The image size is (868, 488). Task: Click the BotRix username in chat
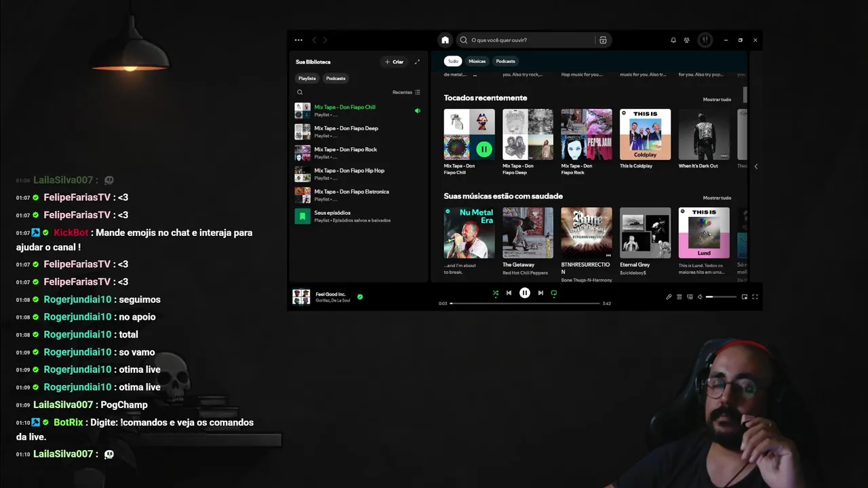(x=68, y=422)
